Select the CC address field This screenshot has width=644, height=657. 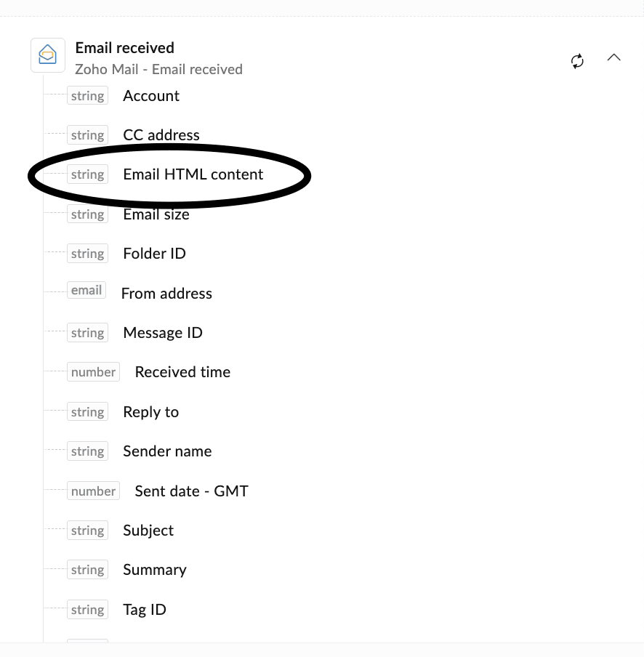pos(161,135)
